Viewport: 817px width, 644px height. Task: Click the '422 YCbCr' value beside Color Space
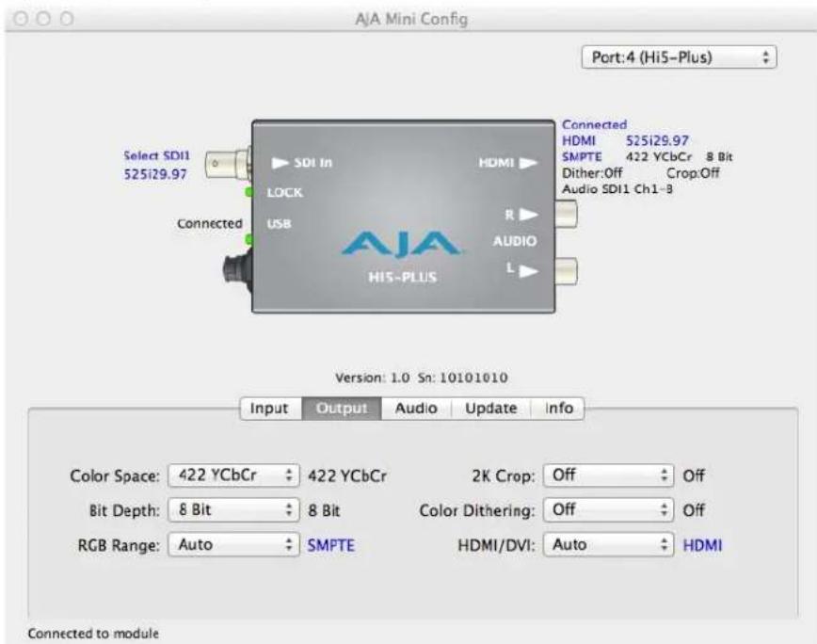pyautogui.click(x=347, y=476)
